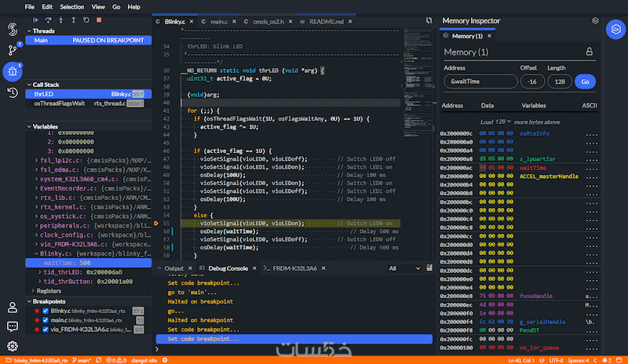
Task: Click the hex memory icon on right sidebar
Action: (x=614, y=30)
